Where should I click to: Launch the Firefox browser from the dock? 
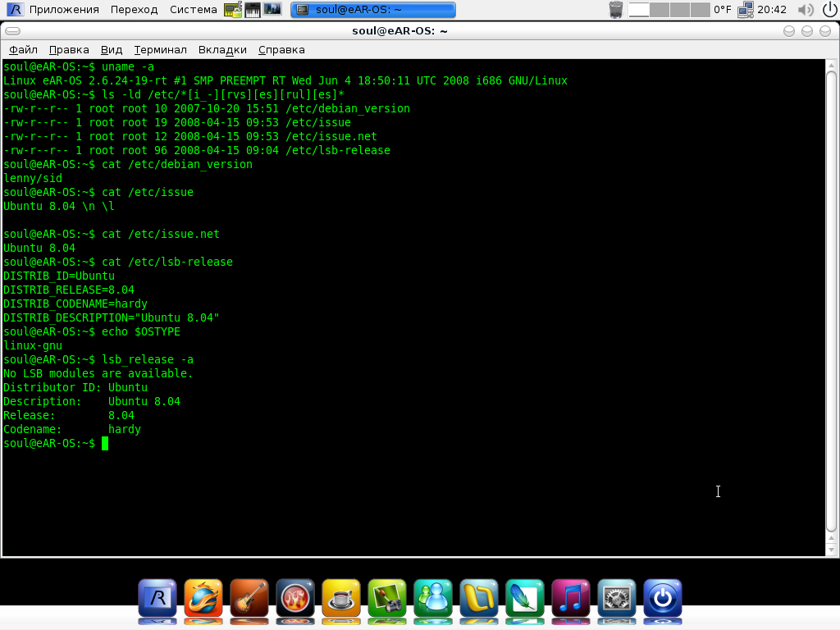coord(203,599)
